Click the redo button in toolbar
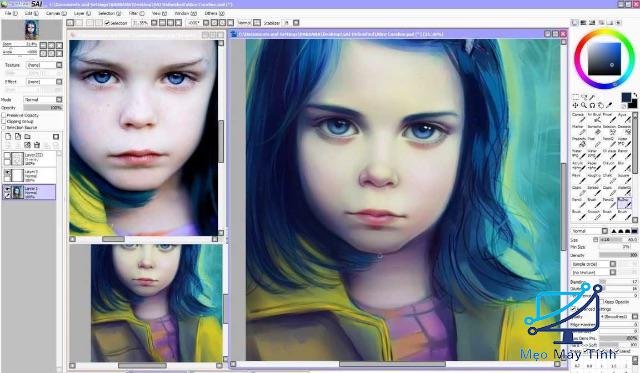 click(79, 23)
